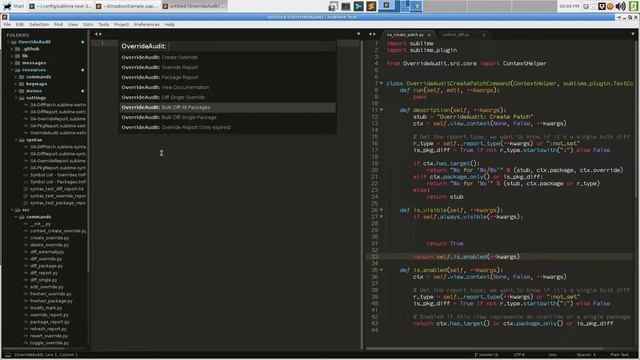Viewport: 640px width, 360px height.
Task: Open the Goto menu
Action: pyautogui.click(x=88, y=24)
